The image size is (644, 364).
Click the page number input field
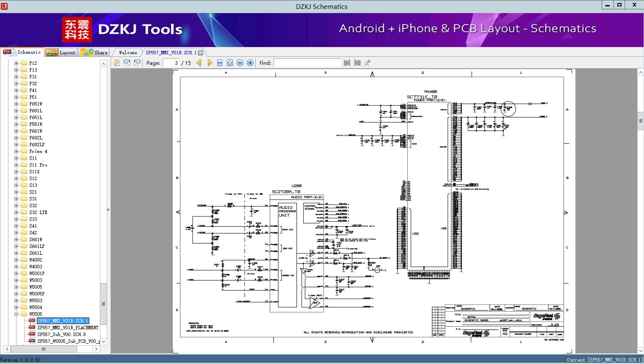click(x=171, y=63)
